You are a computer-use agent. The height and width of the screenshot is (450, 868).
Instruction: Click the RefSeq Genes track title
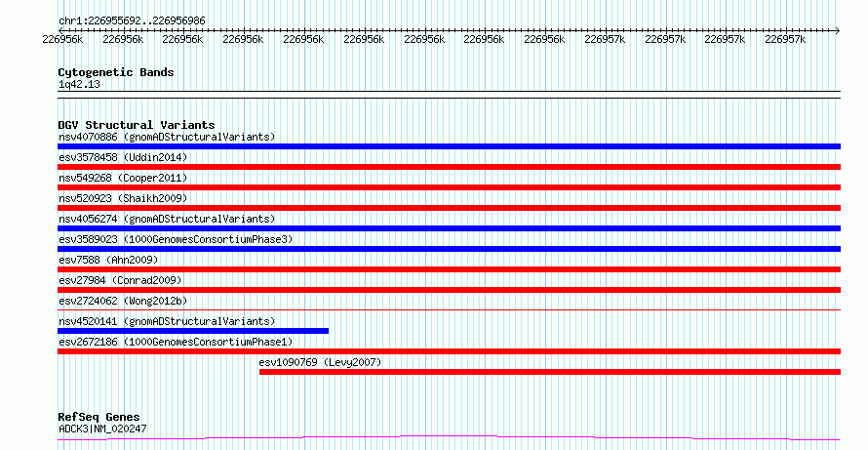tap(99, 417)
